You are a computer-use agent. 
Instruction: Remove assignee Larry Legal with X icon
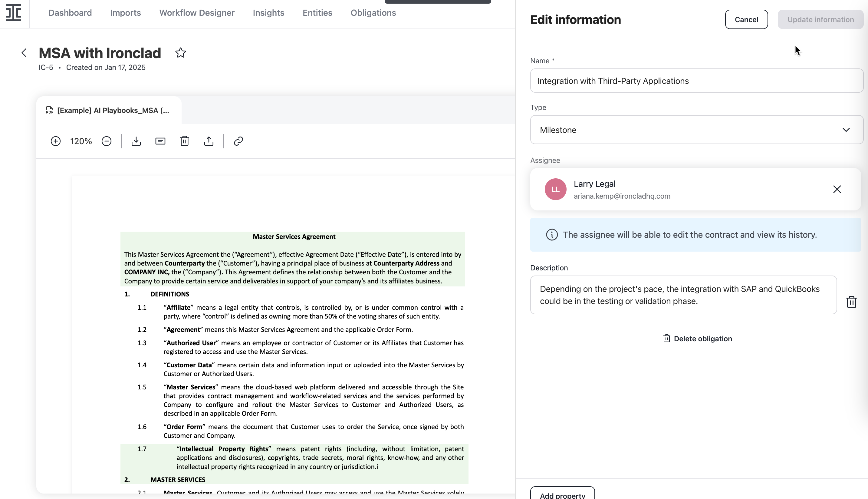point(837,189)
